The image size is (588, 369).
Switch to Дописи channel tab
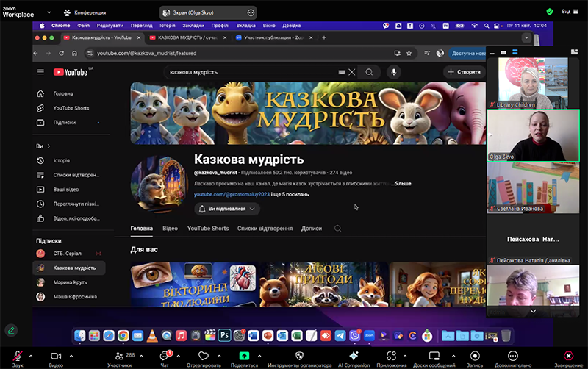tap(311, 229)
